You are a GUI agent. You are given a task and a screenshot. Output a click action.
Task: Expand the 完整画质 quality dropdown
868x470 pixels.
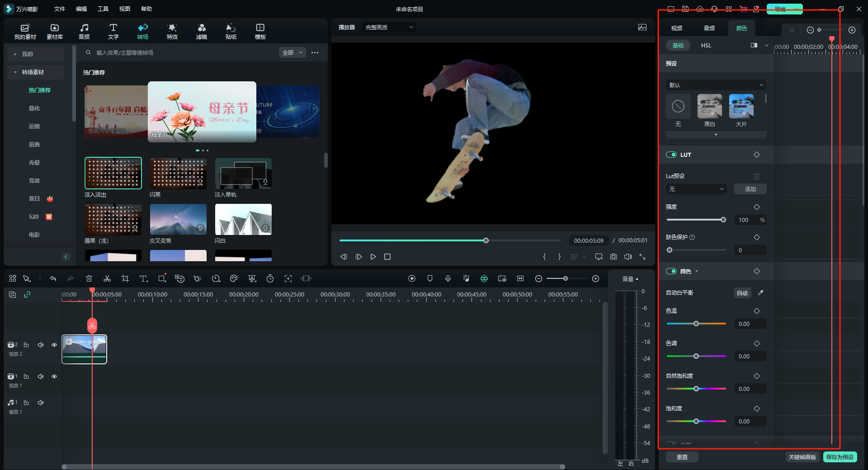click(x=389, y=28)
